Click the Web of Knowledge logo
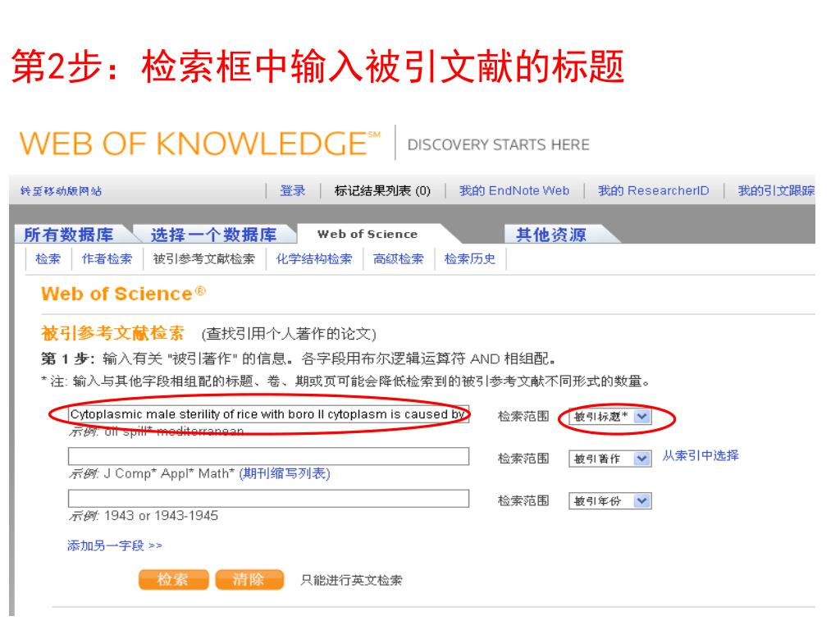Viewport: 840px width, 630px height. pyautogui.click(x=200, y=144)
